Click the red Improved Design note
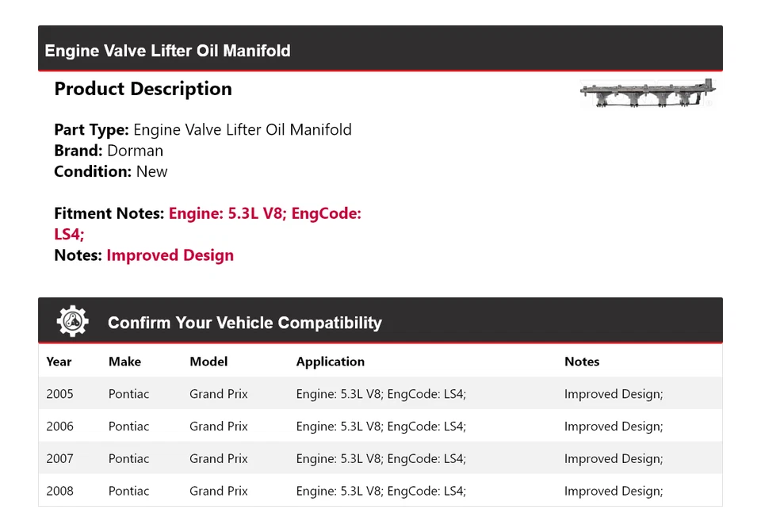 point(170,255)
